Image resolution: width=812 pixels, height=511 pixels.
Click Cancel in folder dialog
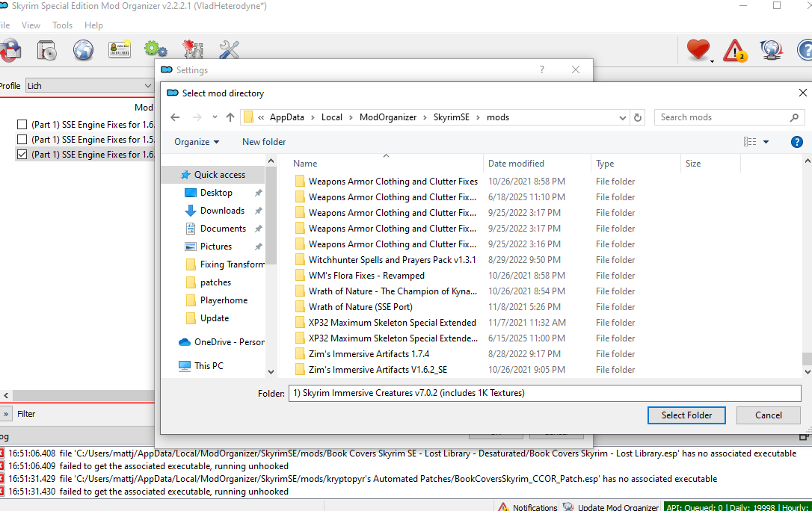coord(768,415)
